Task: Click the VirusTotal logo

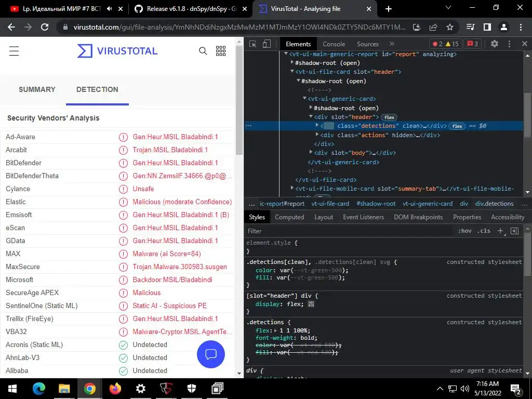Action: [117, 51]
